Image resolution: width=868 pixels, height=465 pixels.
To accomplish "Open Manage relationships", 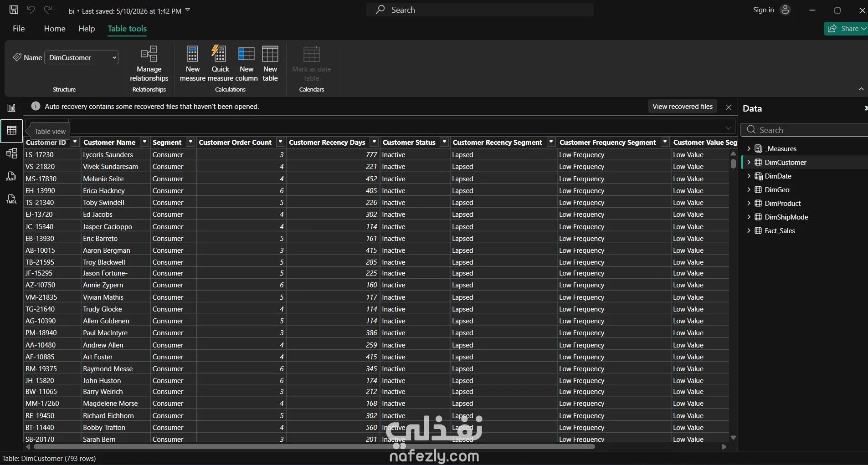I will pos(149,64).
